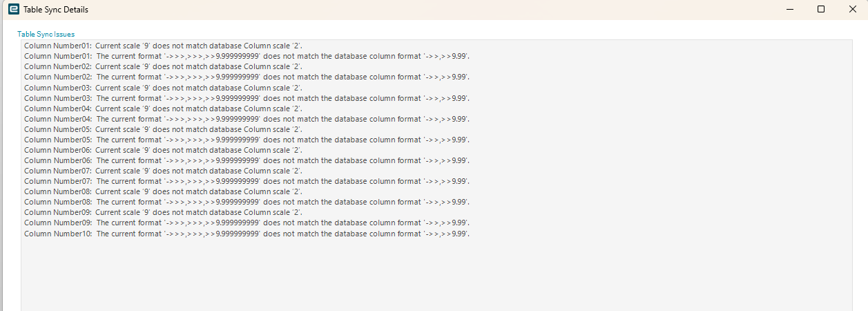This screenshot has height=311, width=868.
Task: Select the Column Number05 format mismatch line
Action: pyautogui.click(x=247, y=140)
